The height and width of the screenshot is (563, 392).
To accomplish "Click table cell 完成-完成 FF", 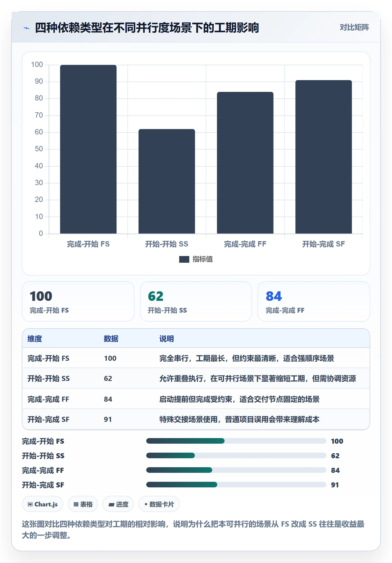I will click(48, 399).
